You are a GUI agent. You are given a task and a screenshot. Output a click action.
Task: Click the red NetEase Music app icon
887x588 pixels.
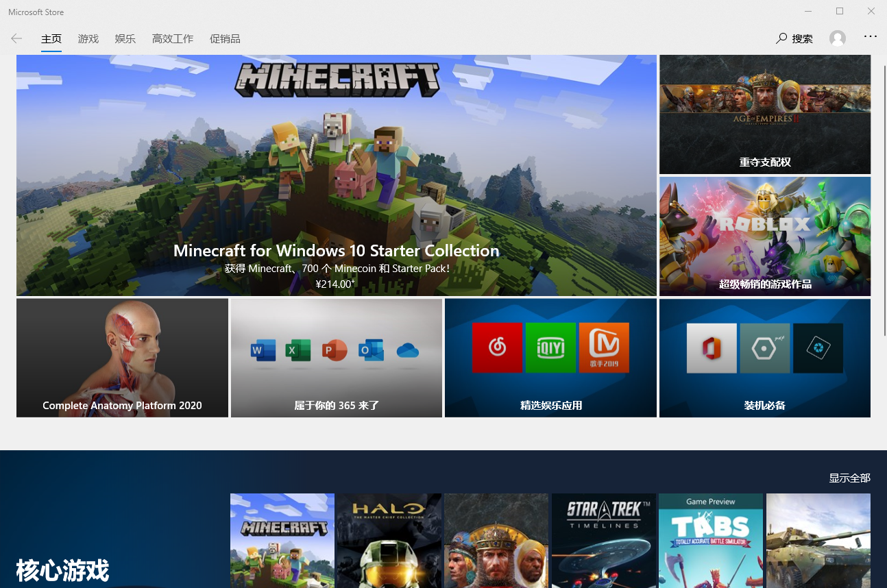point(497,347)
